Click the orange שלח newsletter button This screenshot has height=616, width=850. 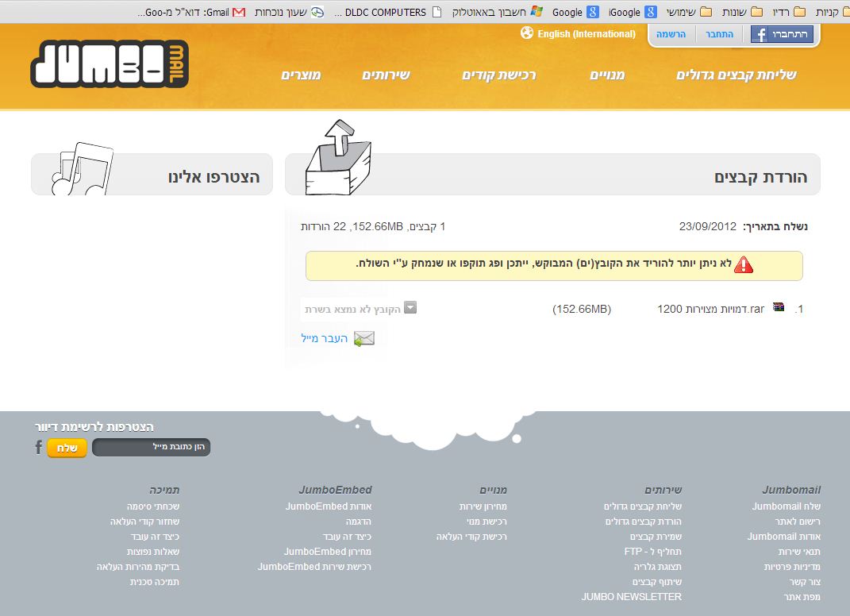click(67, 448)
